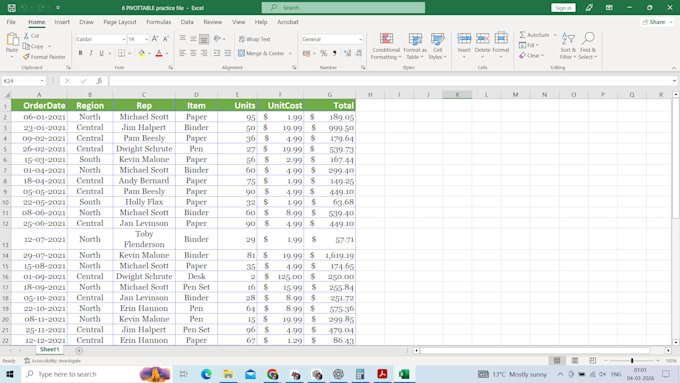Switch to the Page Layout tab
This screenshot has width=680, height=383.
tap(120, 22)
